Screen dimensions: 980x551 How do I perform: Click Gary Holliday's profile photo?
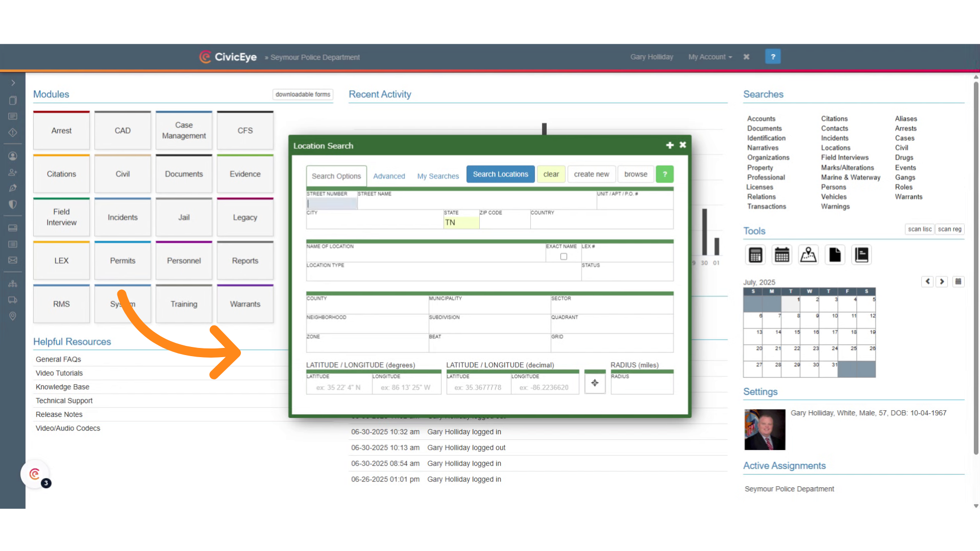pos(765,430)
